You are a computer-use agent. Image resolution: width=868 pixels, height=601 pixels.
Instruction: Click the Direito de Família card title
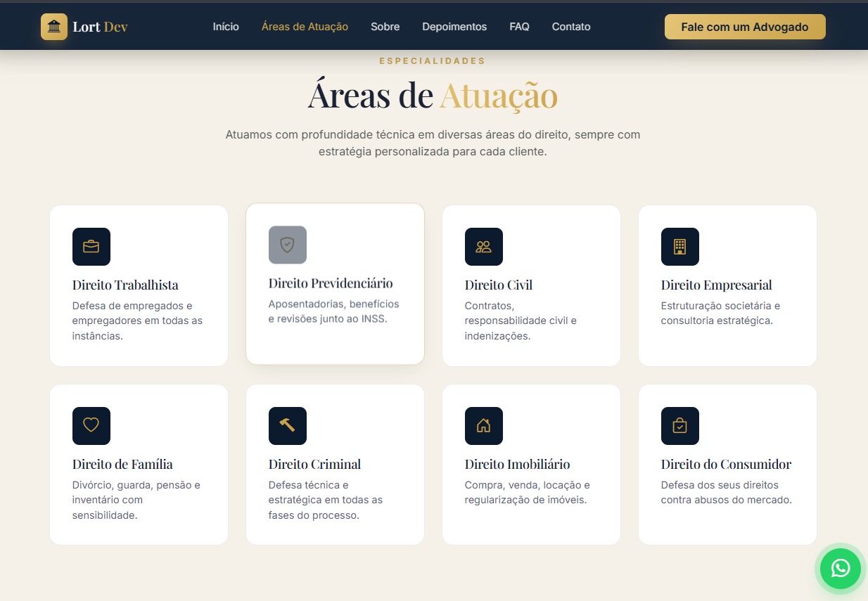click(122, 465)
